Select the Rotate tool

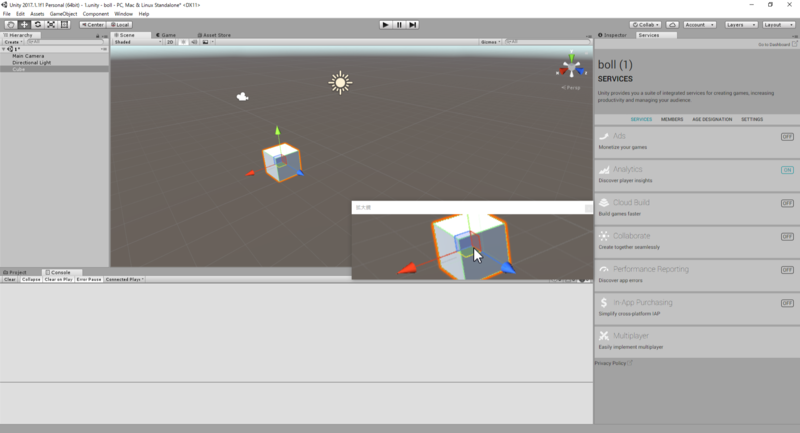(38, 24)
